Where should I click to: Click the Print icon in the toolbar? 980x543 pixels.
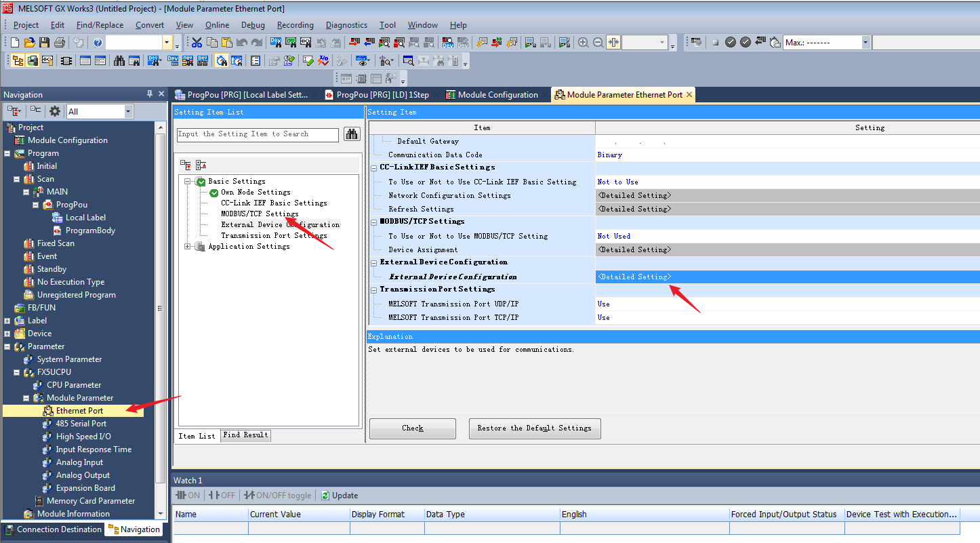pyautogui.click(x=60, y=43)
